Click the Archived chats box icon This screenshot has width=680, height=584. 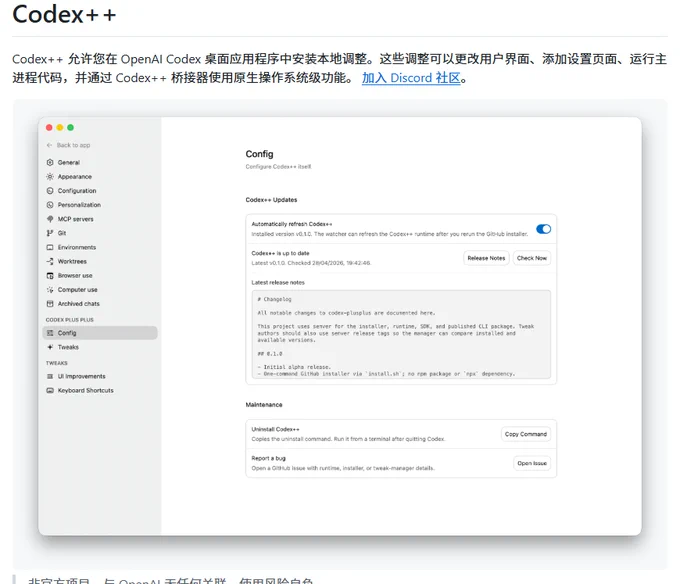tap(50, 303)
